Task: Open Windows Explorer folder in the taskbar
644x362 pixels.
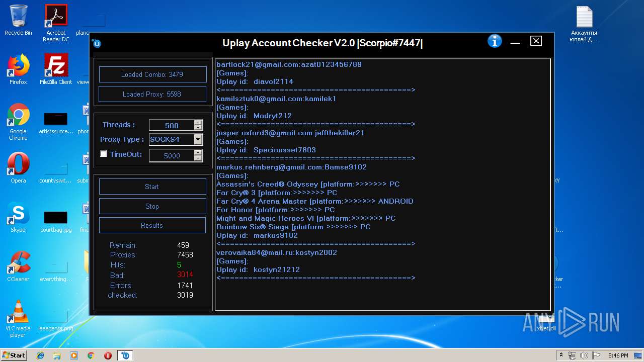Action: tap(57, 355)
